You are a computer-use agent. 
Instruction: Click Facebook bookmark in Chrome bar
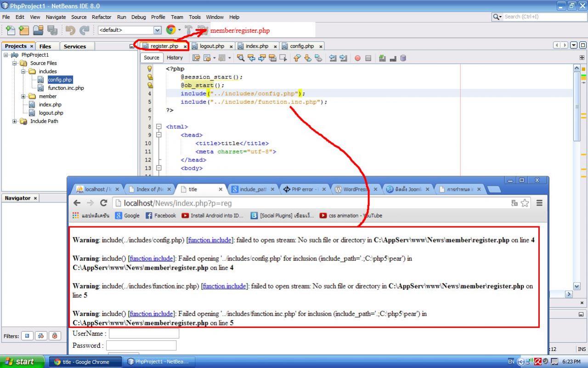[x=161, y=215]
